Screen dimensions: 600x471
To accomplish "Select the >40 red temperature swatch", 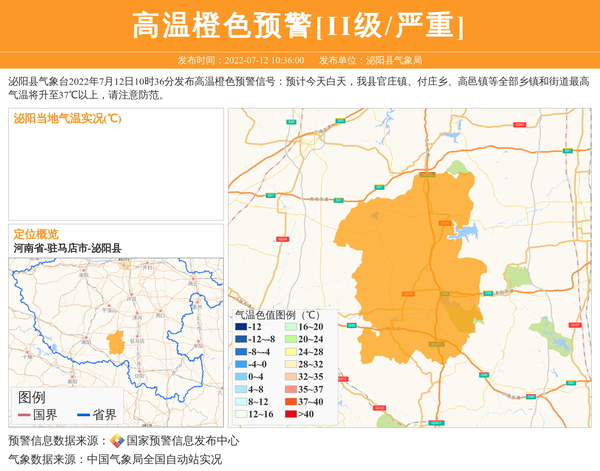I will pos(289,414).
